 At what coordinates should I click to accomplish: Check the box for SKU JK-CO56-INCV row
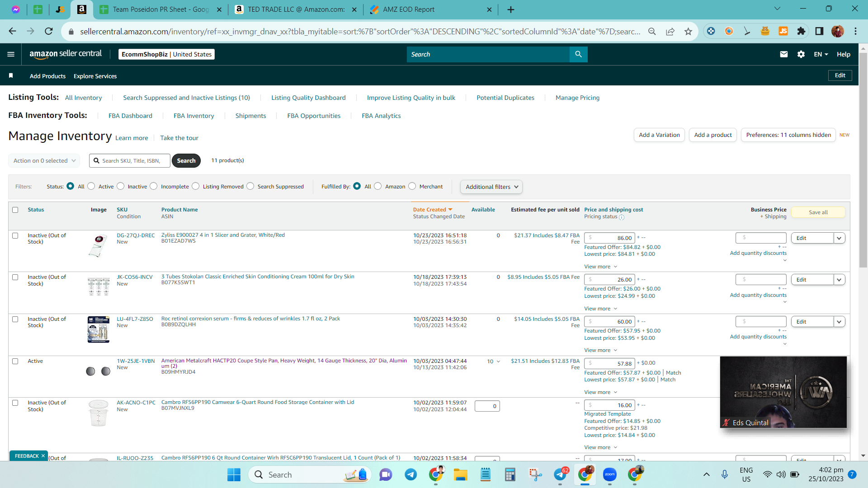pyautogui.click(x=15, y=277)
